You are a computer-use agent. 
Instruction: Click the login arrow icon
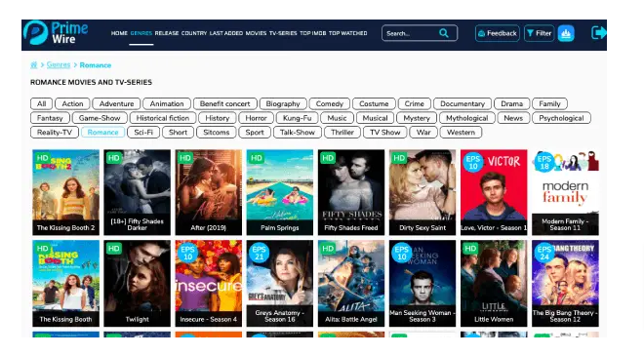click(x=598, y=32)
